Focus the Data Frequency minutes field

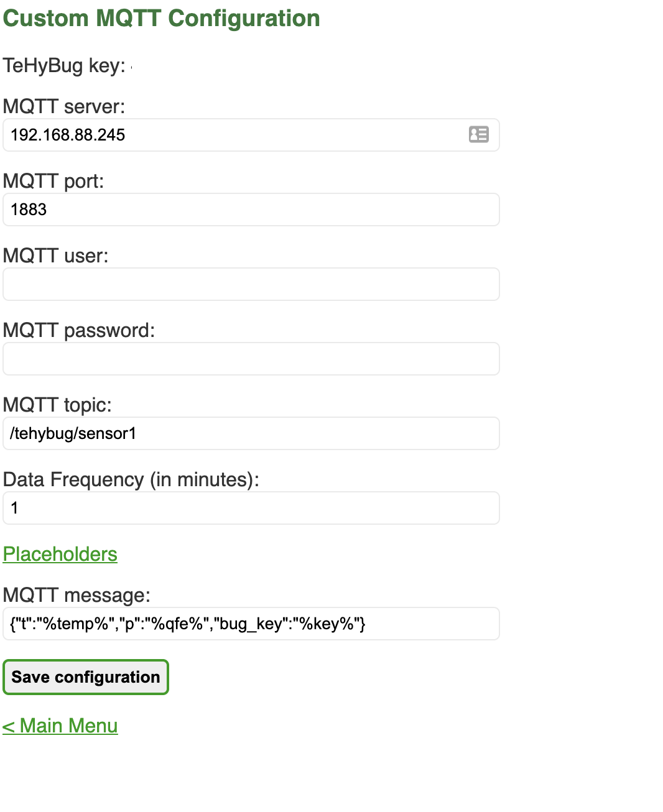pyautogui.click(x=251, y=508)
